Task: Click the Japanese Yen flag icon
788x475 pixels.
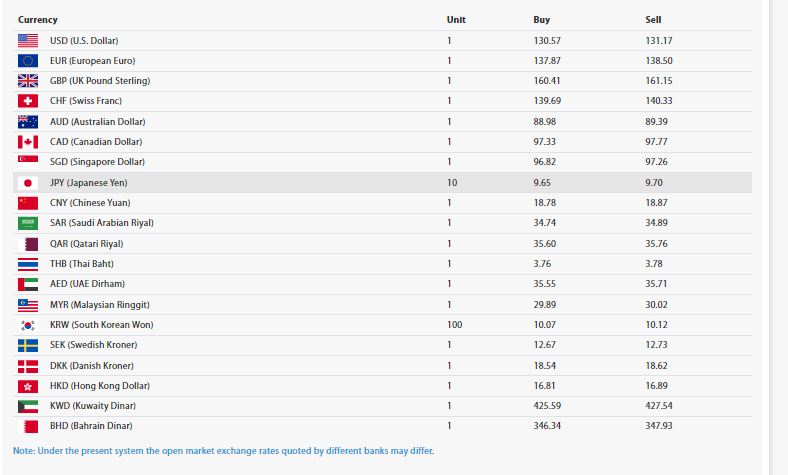Action: (x=28, y=183)
